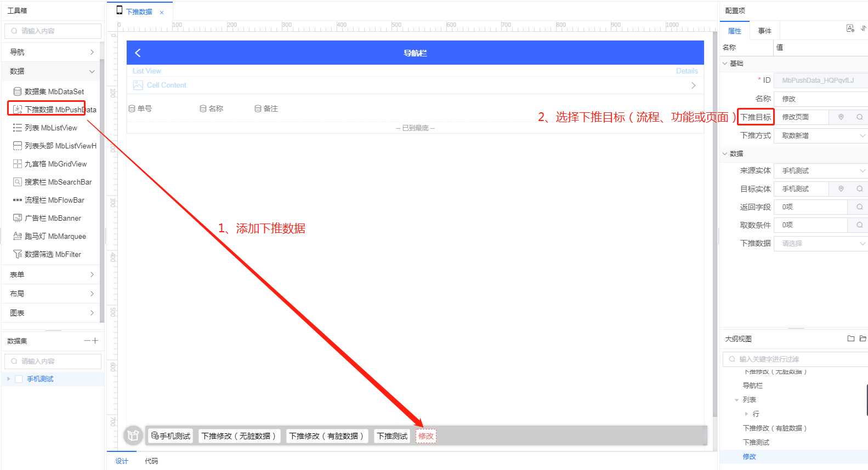This screenshot has width=868, height=470.
Task: Select 导航栏 in the outline tree
Action: tap(752, 386)
